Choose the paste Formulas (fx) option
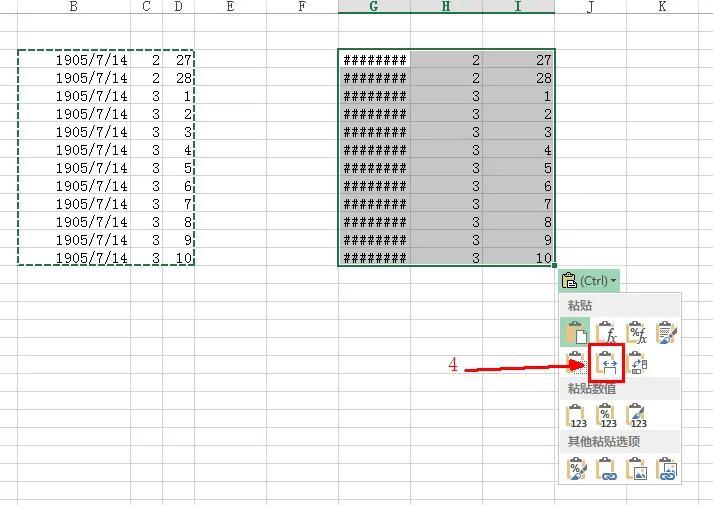Screen dimensions: 713x505 pyautogui.click(x=606, y=332)
